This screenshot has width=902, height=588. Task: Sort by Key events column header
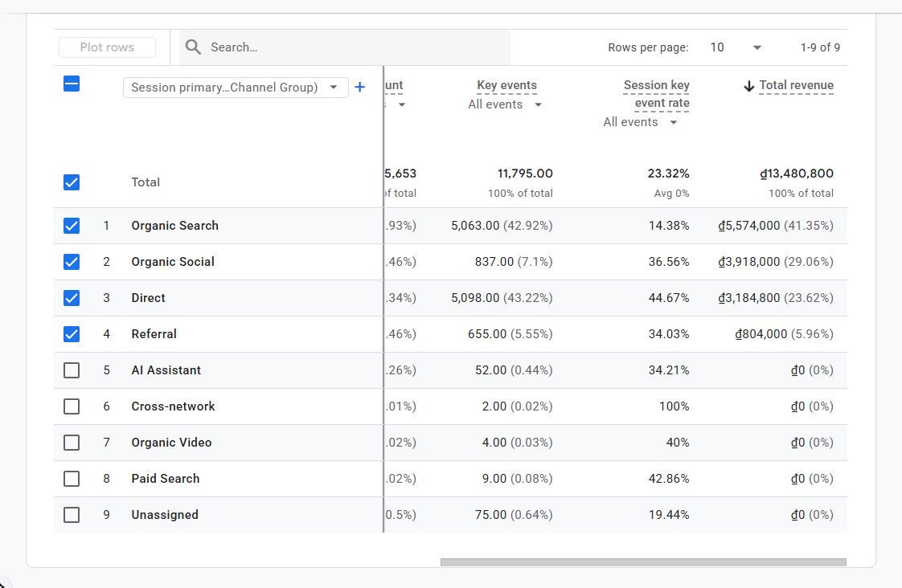(506, 85)
